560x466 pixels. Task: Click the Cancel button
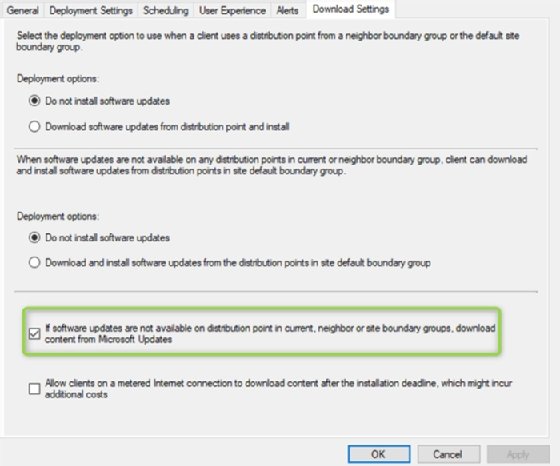point(448,454)
